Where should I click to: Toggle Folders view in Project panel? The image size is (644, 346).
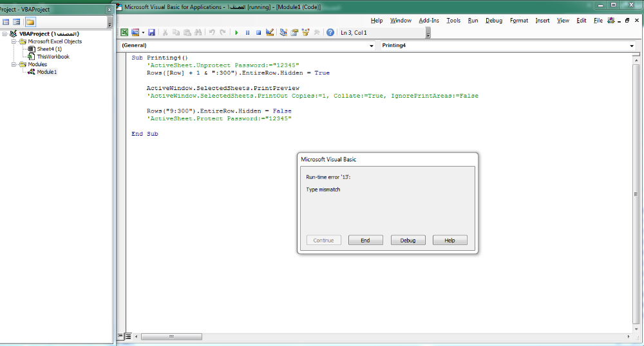click(x=30, y=22)
